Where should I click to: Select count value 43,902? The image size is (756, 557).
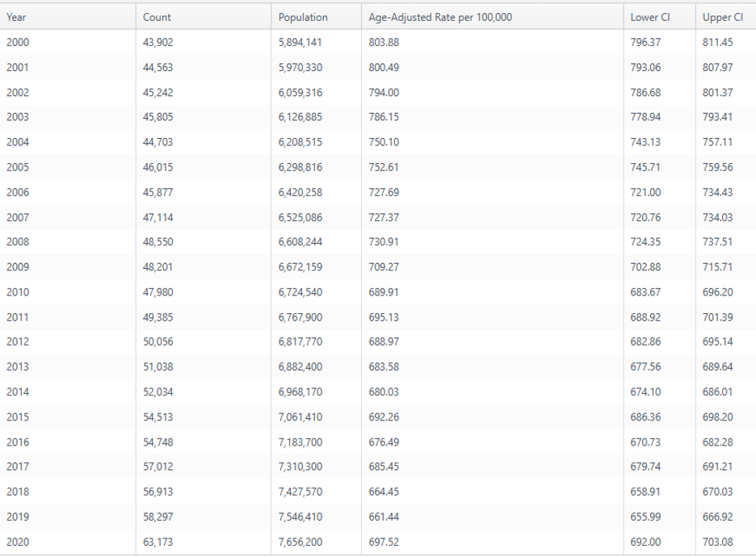point(157,43)
